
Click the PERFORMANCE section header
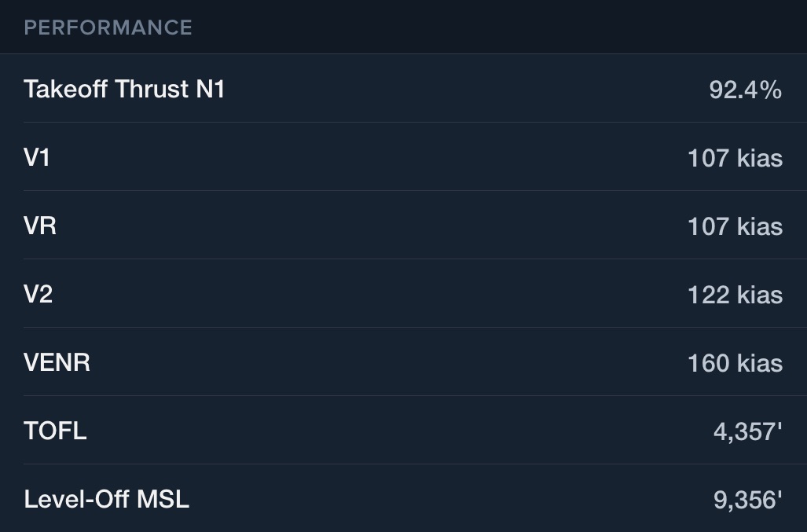[108, 28]
